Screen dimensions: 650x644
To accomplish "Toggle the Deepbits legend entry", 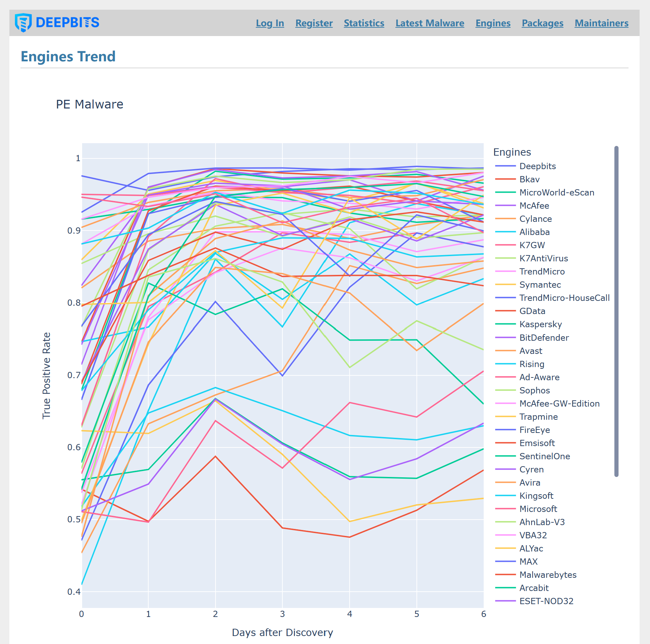I will [525, 166].
